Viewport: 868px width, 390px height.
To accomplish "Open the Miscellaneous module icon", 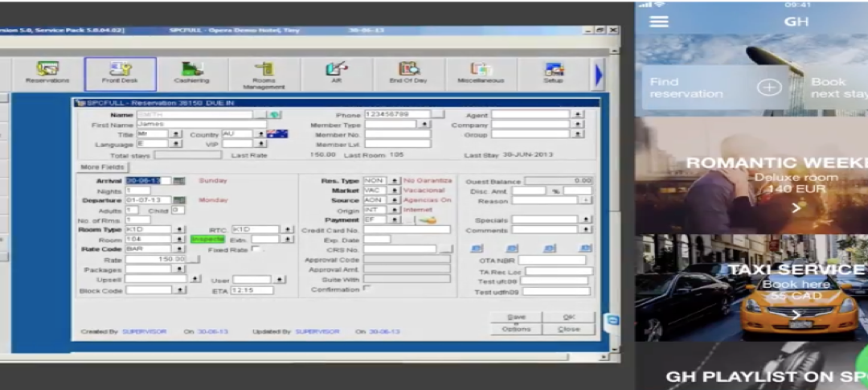I will point(481,74).
